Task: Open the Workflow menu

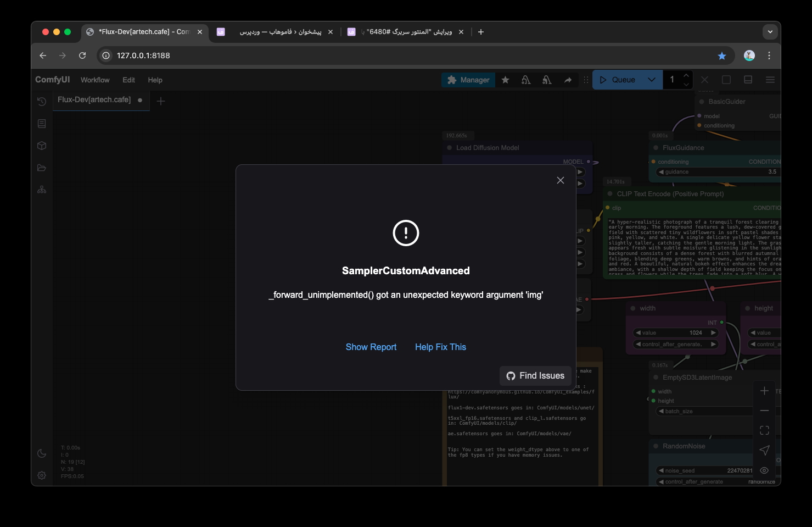Action: [x=95, y=80]
